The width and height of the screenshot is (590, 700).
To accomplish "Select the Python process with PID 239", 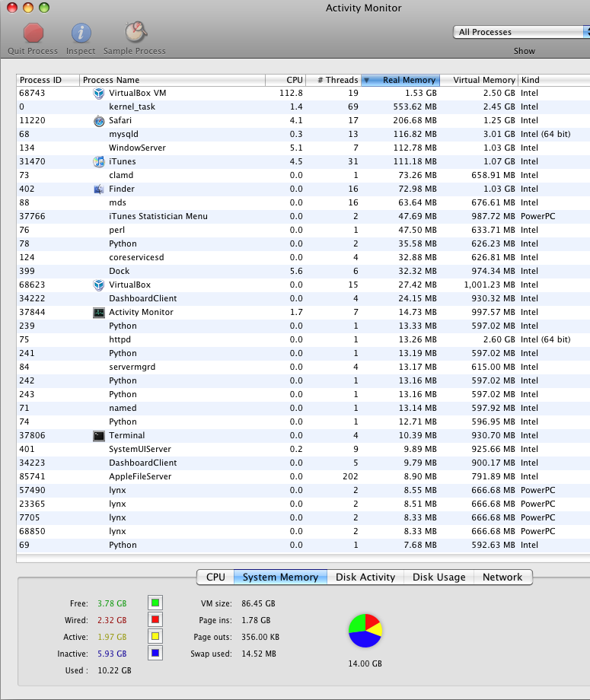I will coord(303,326).
